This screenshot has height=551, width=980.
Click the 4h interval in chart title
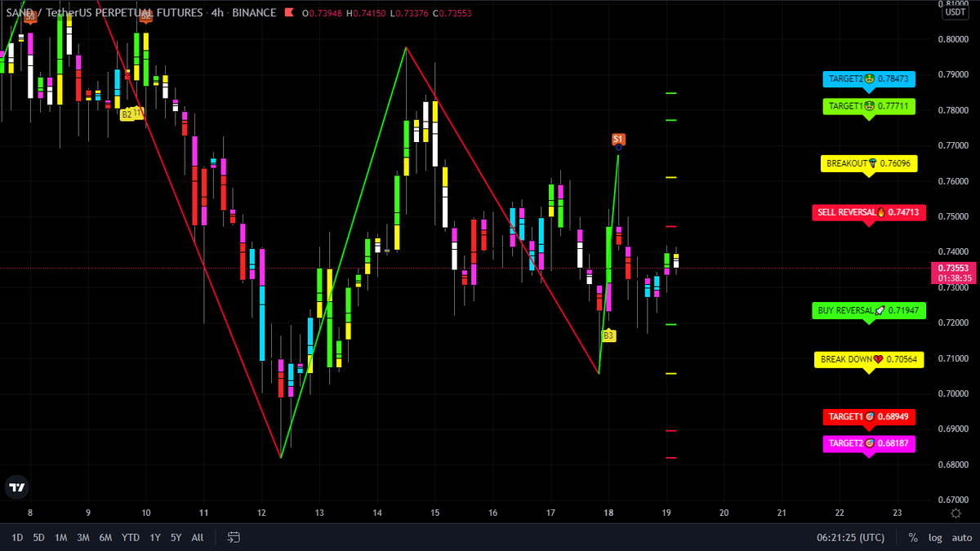click(218, 12)
